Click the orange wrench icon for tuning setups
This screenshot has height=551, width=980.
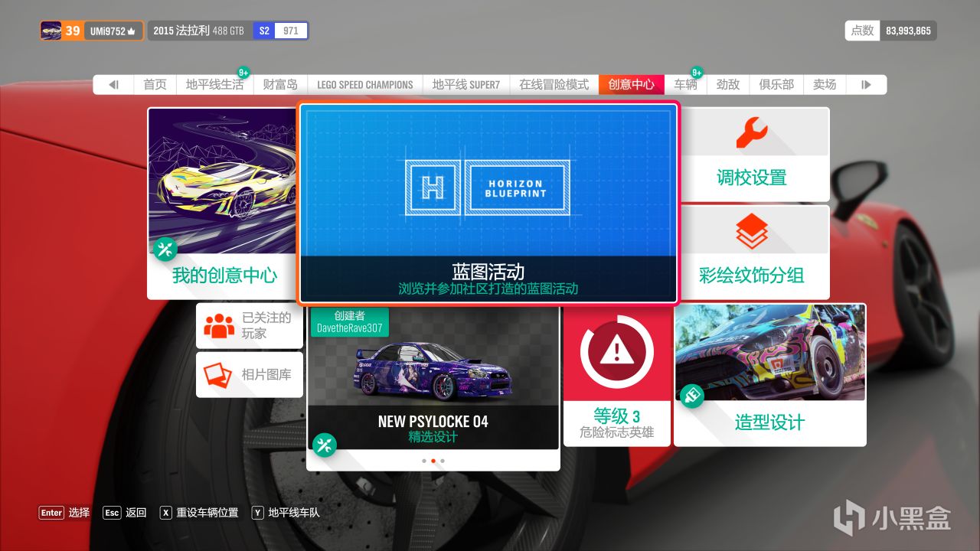(x=751, y=133)
